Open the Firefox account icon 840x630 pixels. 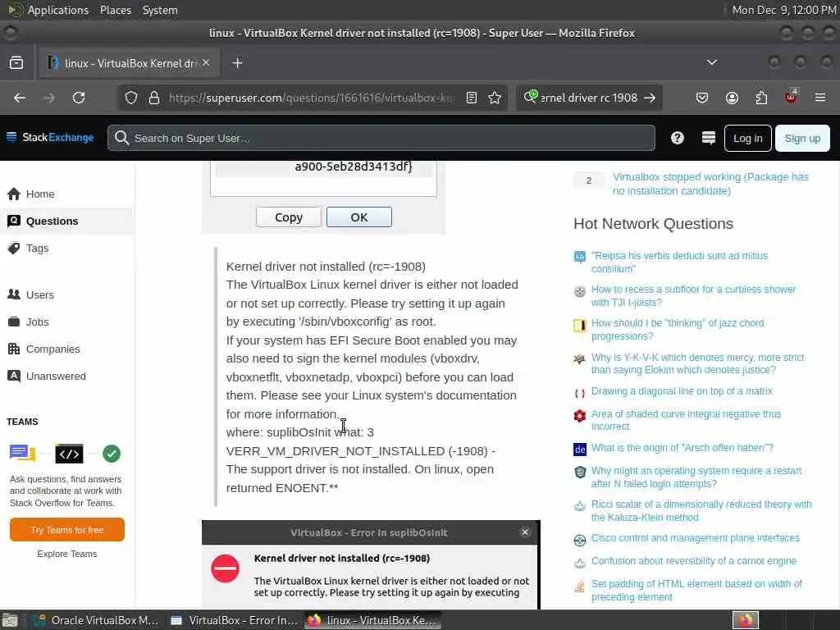click(732, 98)
